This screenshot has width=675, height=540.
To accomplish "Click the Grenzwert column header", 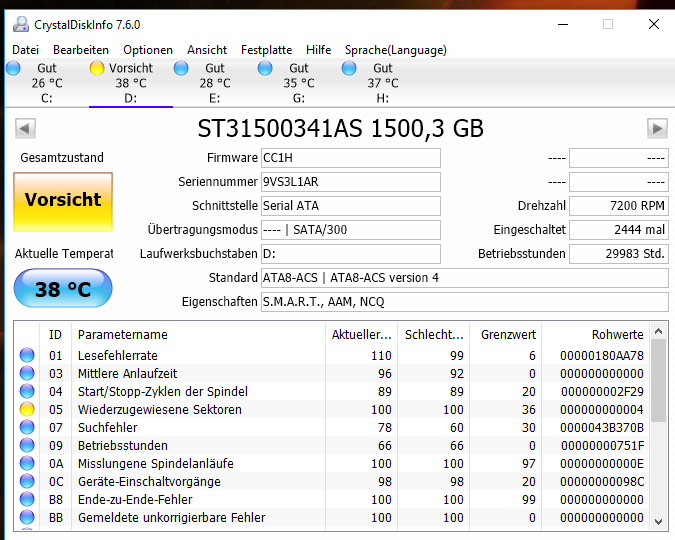I will point(505,335).
